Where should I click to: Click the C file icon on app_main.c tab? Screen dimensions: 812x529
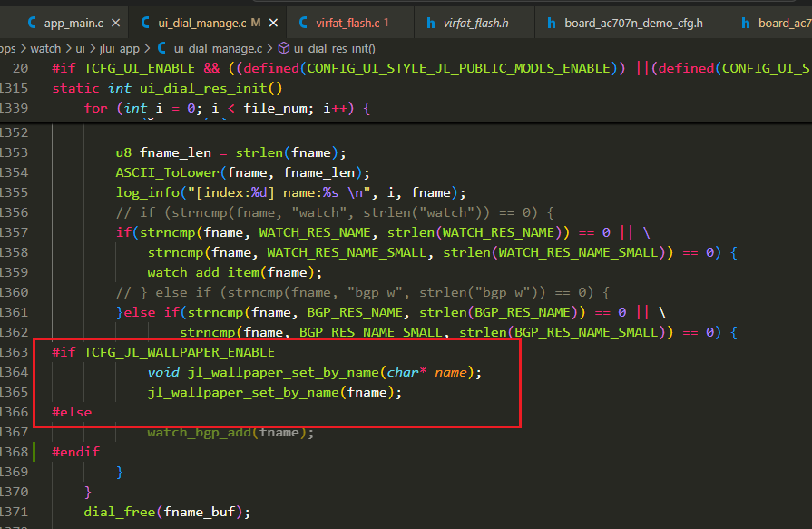click(x=32, y=23)
